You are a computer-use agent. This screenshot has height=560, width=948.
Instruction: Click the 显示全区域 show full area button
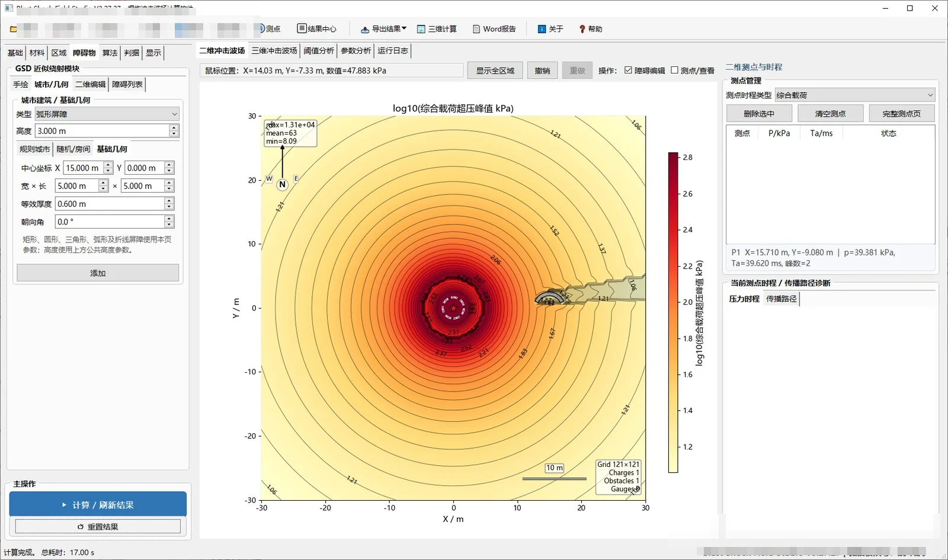(495, 71)
